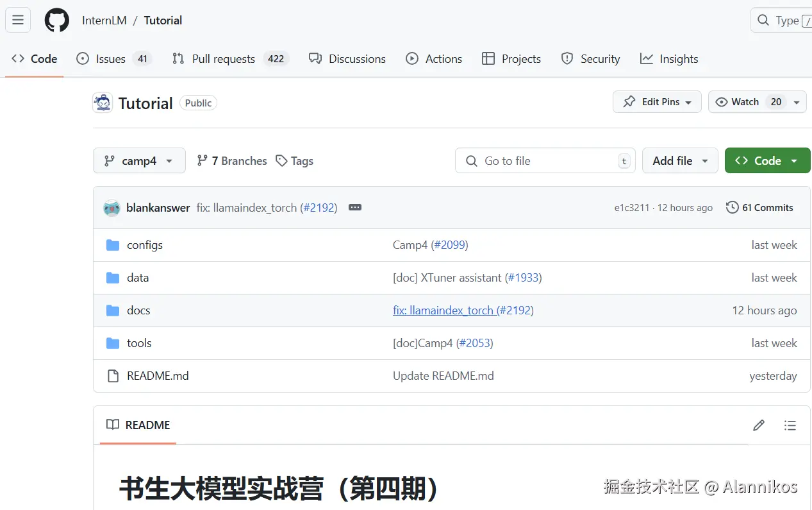The width and height of the screenshot is (812, 510).
Task: Open pull request #1933 link
Action: 523,278
